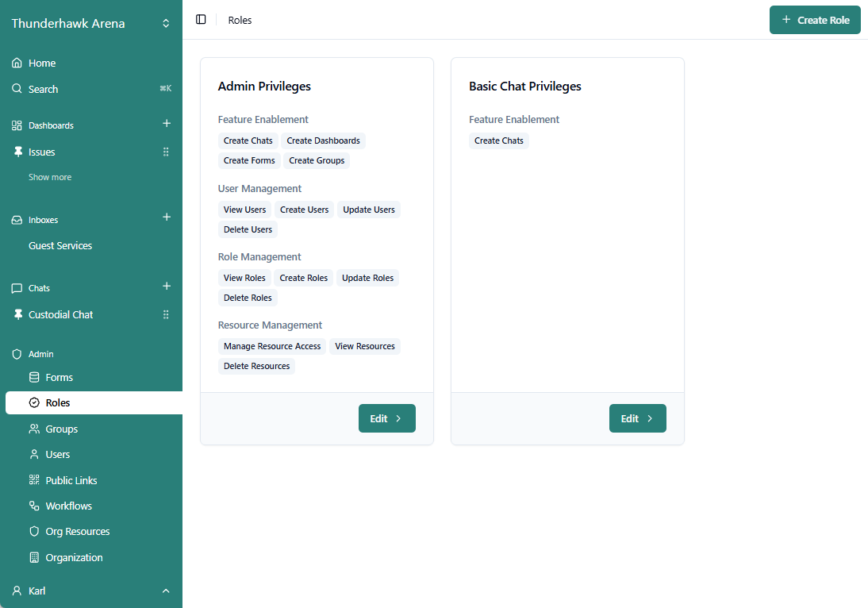Add a new inbox with plus icon
Viewport: 868px width, 608px height.
tap(167, 217)
